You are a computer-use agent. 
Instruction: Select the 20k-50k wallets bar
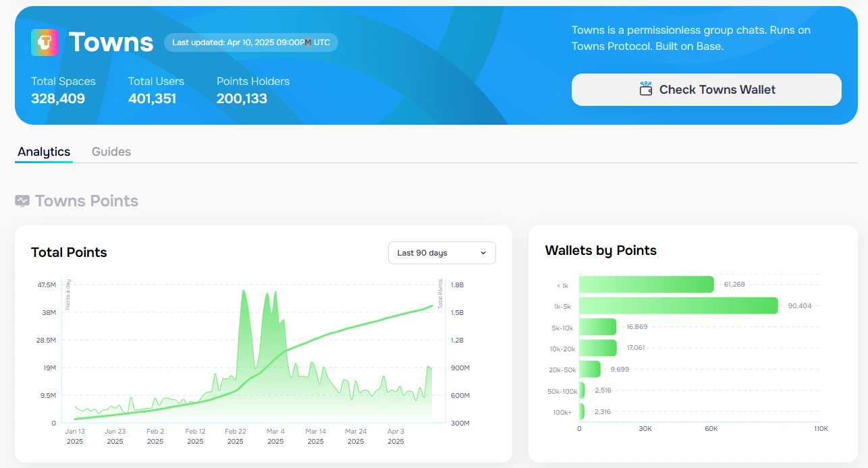tap(589, 369)
